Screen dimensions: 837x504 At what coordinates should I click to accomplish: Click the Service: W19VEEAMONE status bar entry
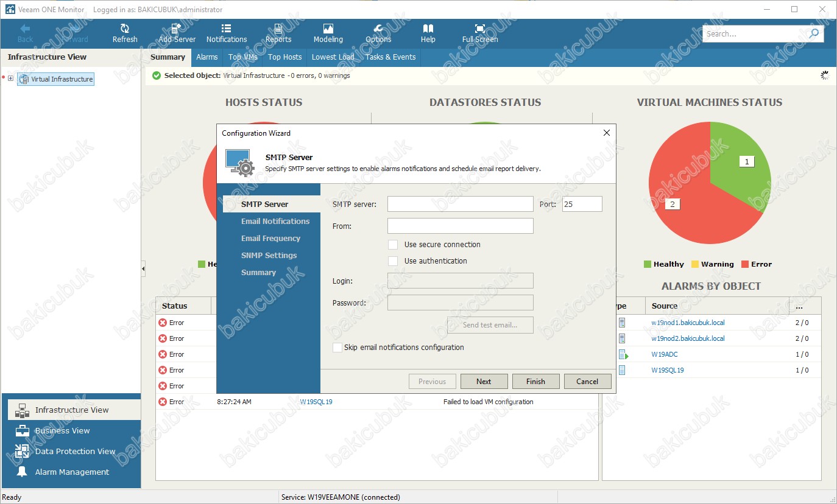point(341,497)
